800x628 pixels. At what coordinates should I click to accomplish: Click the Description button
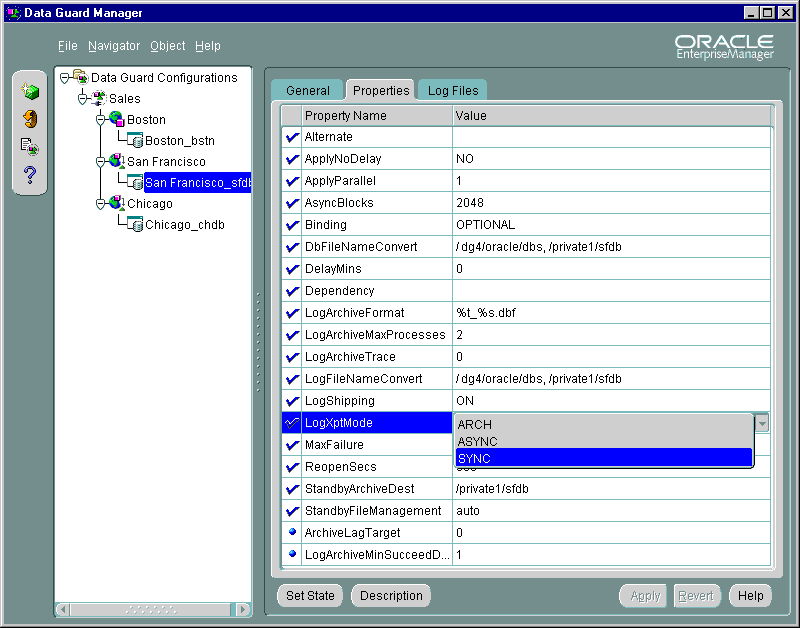390,595
